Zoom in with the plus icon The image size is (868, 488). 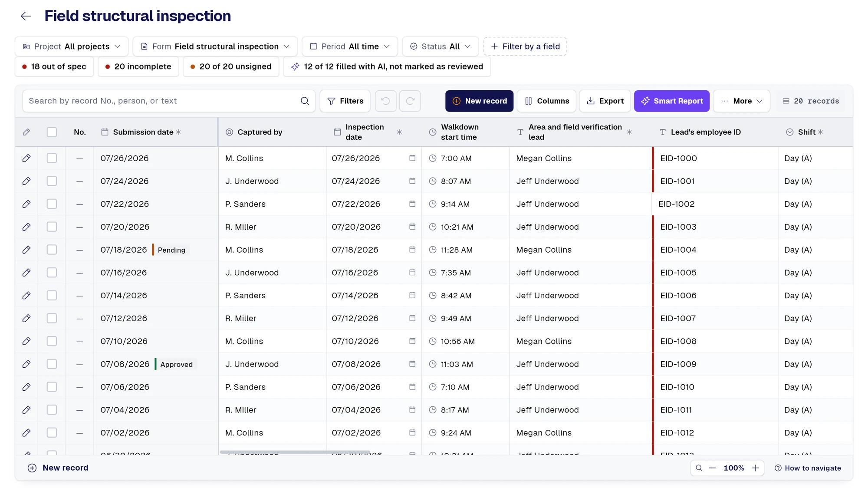755,468
